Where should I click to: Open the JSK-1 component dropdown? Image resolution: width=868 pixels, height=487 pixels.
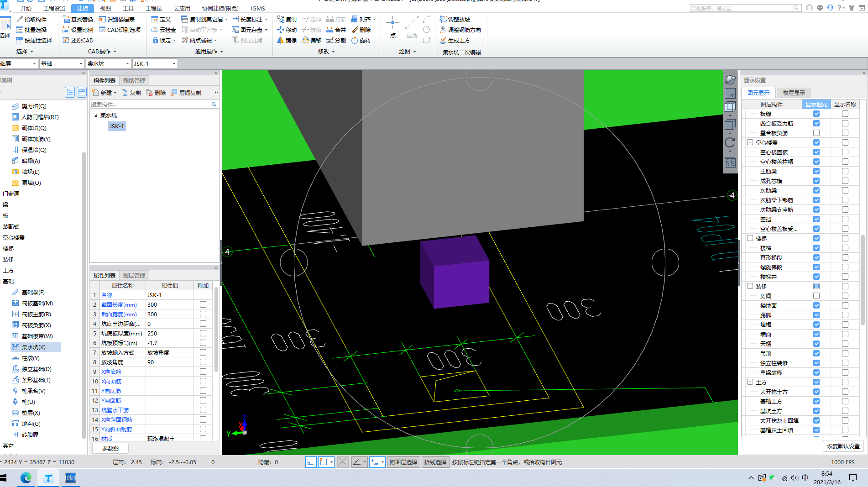click(x=155, y=63)
